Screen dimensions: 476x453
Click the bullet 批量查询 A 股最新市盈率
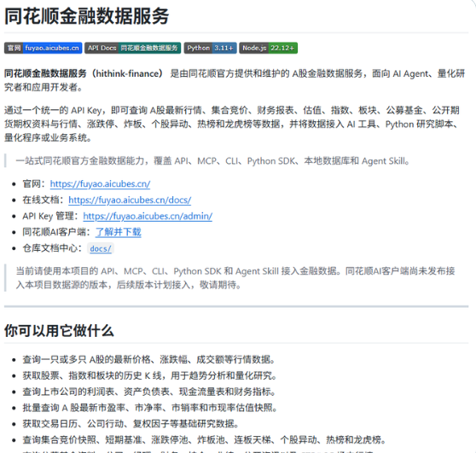pos(150,408)
